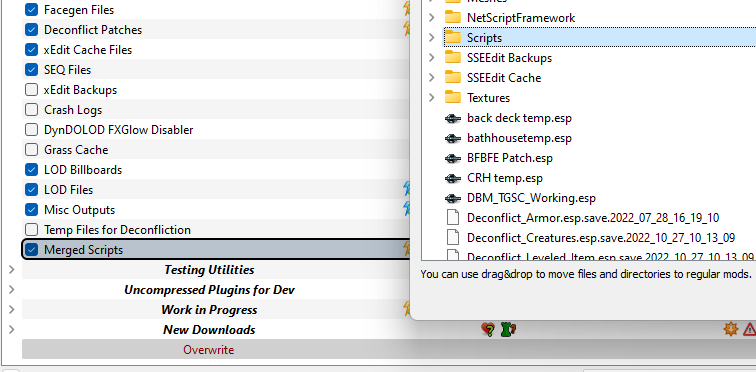Disable the LOD Billboards mod
The image size is (756, 372).
pos(31,170)
